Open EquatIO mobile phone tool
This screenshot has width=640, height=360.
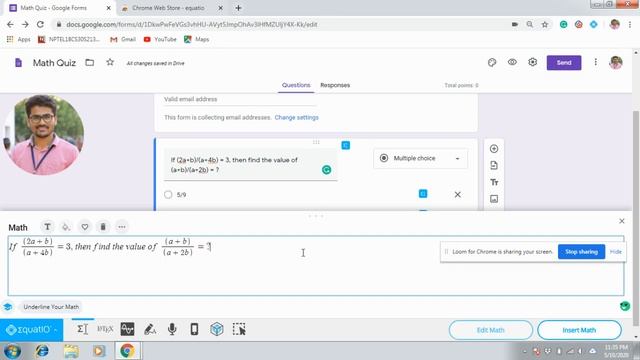pos(194,329)
